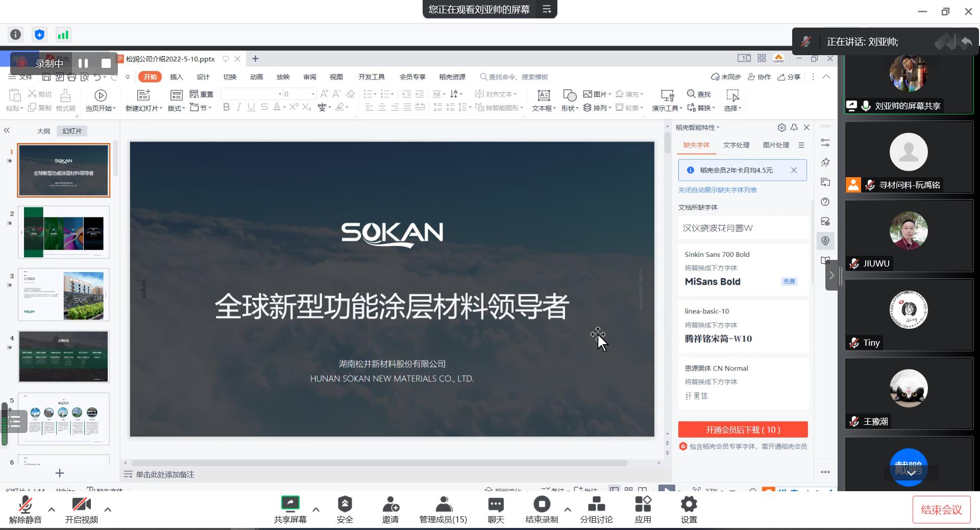The width and height of the screenshot is (980, 530).
Task: Open meeting Settings gear
Action: point(689,510)
